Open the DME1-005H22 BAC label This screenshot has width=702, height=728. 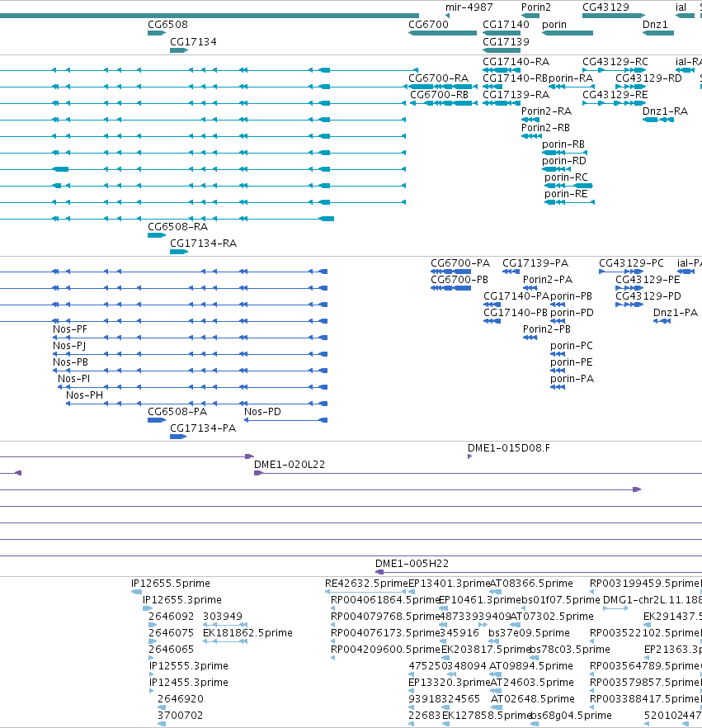click(412, 564)
